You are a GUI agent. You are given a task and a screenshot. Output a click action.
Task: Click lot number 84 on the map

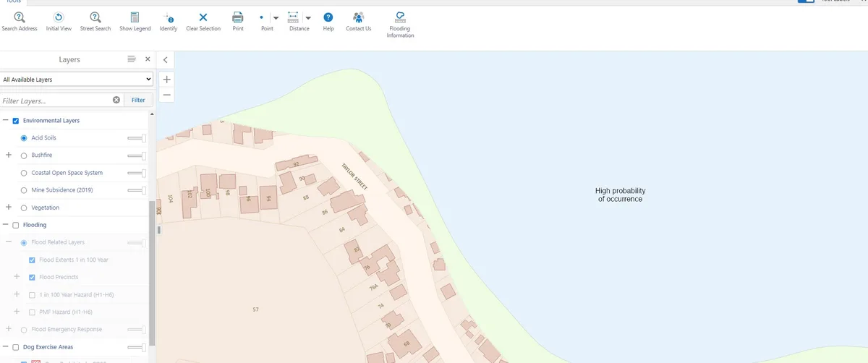pos(342,229)
